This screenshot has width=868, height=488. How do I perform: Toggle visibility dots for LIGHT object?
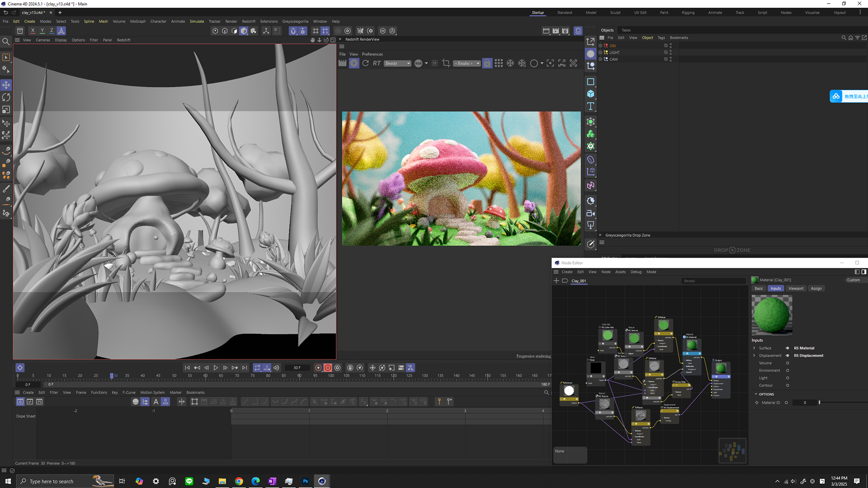tap(670, 52)
